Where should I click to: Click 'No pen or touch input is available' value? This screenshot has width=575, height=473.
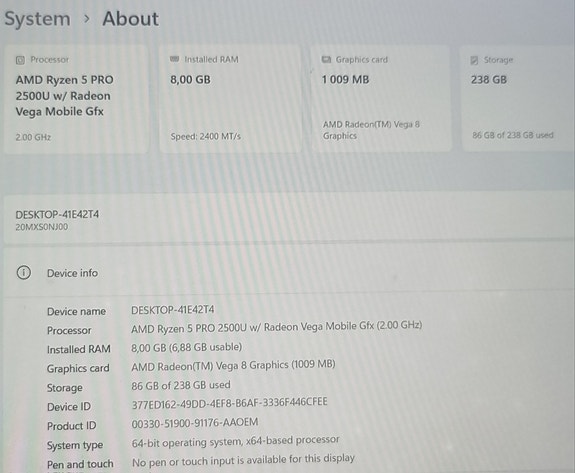coord(243,461)
